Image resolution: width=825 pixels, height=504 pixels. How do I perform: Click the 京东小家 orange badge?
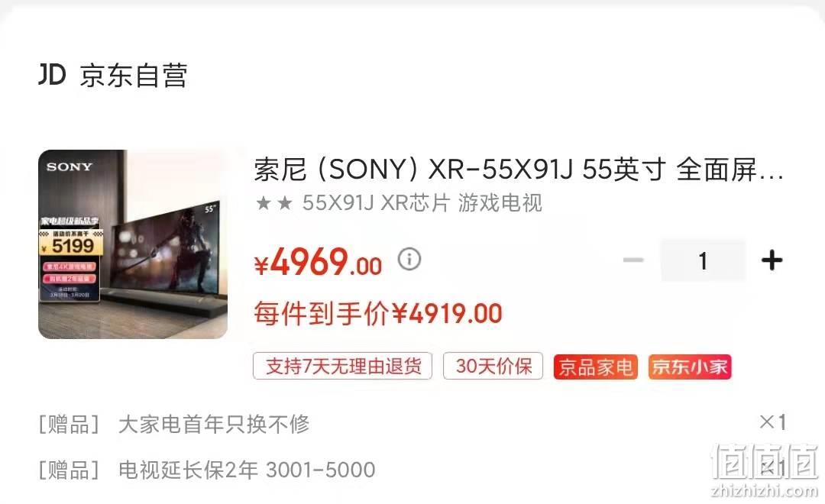coord(690,367)
